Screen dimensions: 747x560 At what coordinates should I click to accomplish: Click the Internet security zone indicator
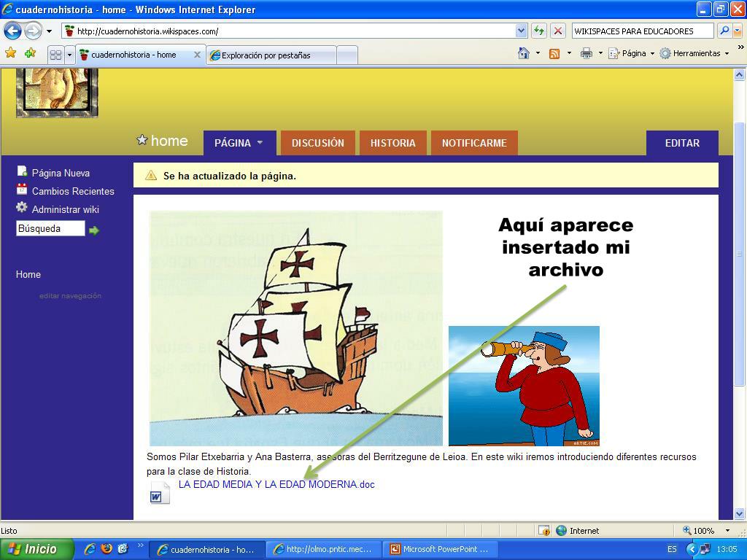coord(578,531)
